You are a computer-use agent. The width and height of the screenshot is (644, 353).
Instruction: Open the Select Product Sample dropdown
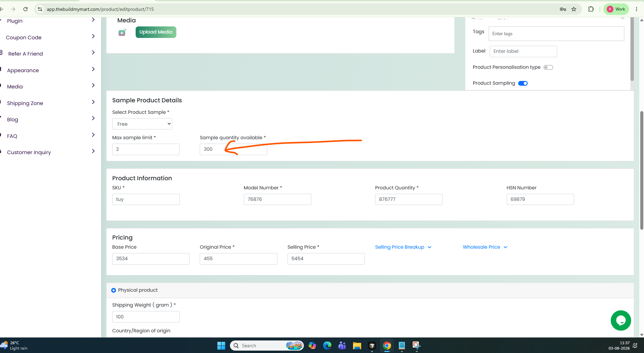[142, 124]
